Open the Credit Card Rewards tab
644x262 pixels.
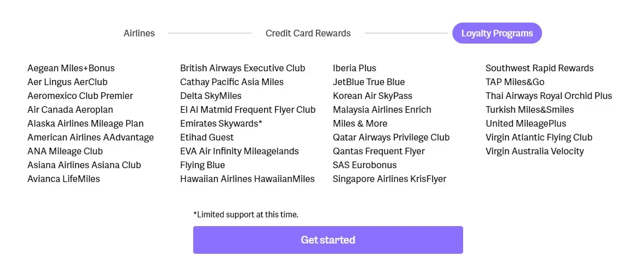308,33
